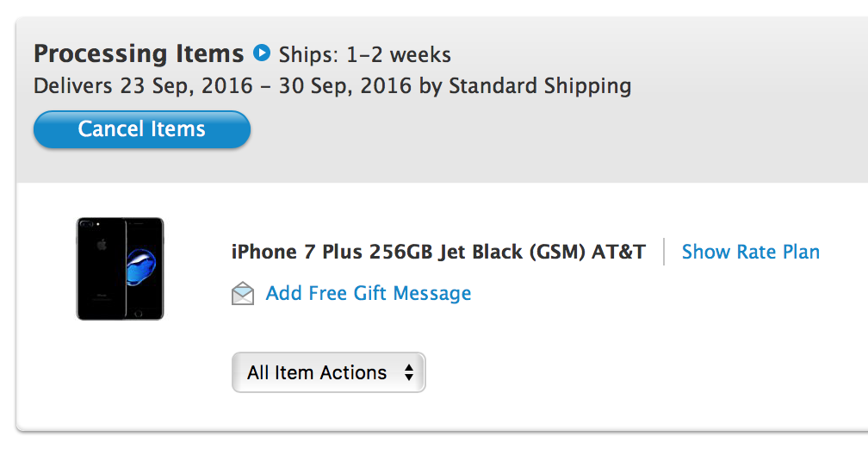Click the Standard Shipping method text
The width and height of the screenshot is (868, 462).
click(x=540, y=86)
